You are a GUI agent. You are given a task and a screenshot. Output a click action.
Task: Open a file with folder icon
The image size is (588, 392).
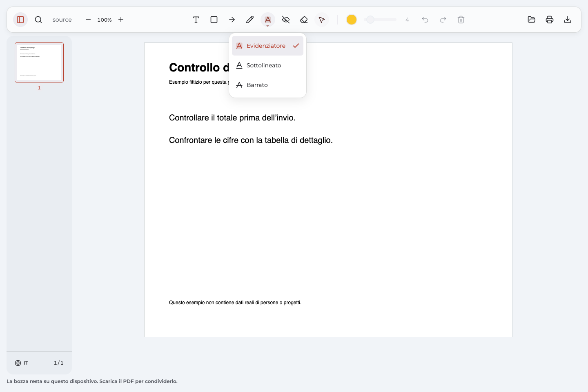point(532,20)
